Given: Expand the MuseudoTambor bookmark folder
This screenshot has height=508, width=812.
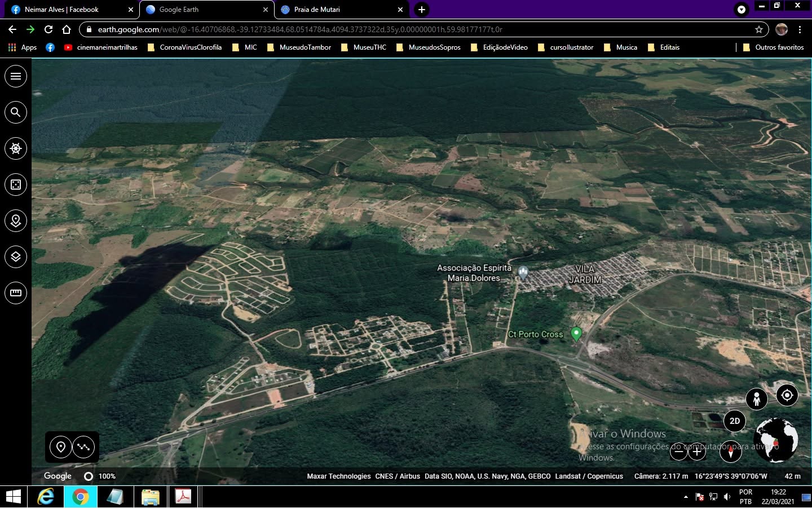Looking at the screenshot, I should (299, 47).
